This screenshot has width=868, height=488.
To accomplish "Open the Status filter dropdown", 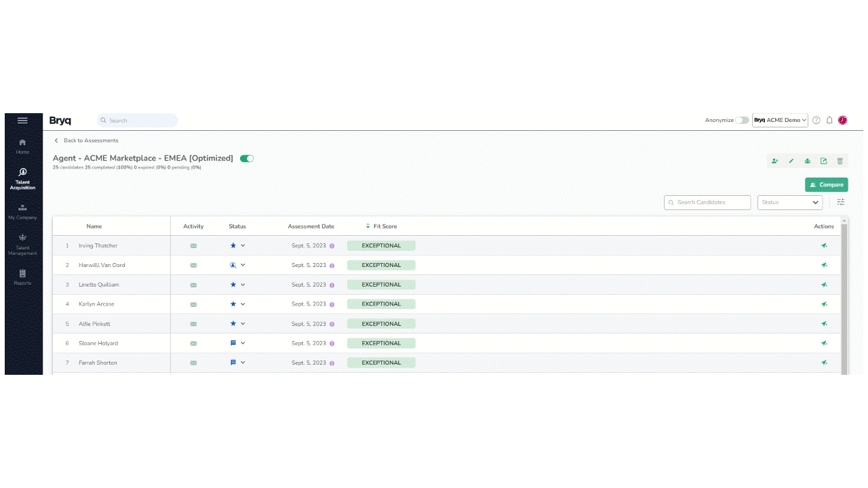I will [x=790, y=202].
